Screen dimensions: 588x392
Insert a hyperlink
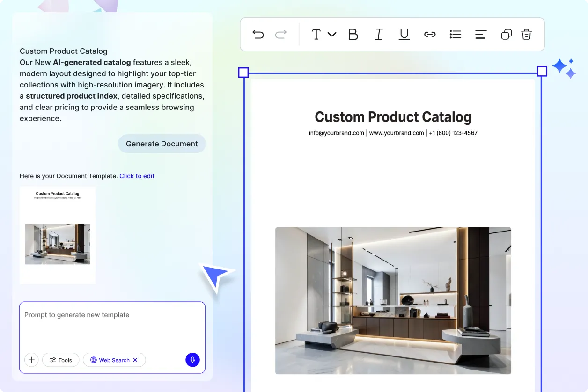pos(430,34)
